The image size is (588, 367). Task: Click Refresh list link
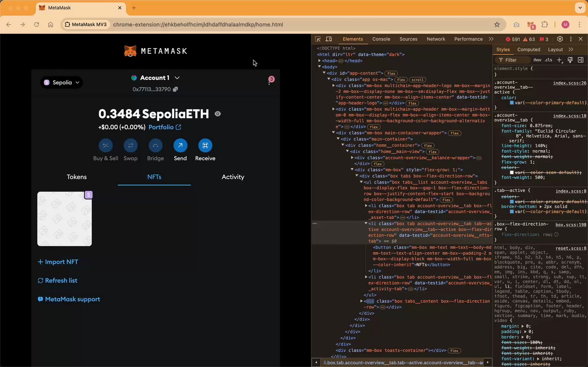pos(57,281)
